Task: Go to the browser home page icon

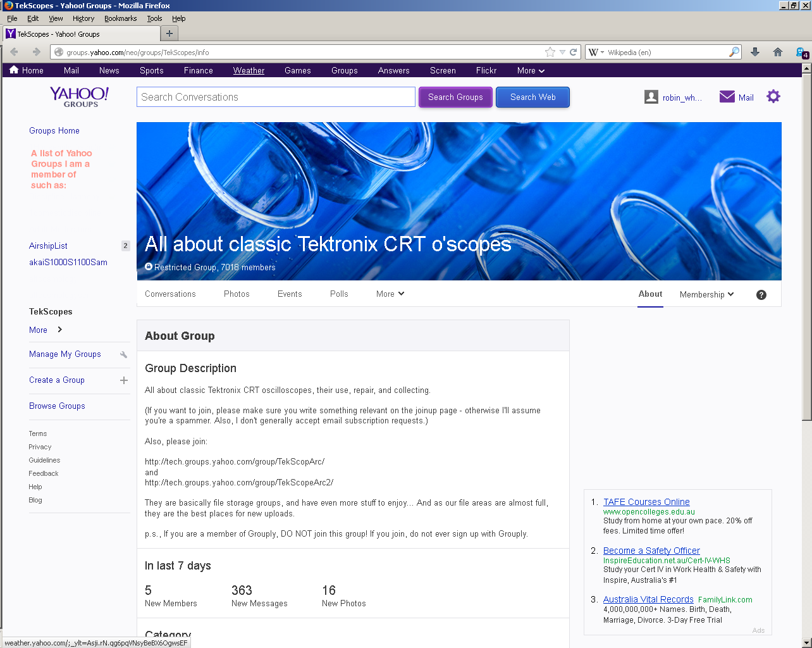Action: point(778,52)
